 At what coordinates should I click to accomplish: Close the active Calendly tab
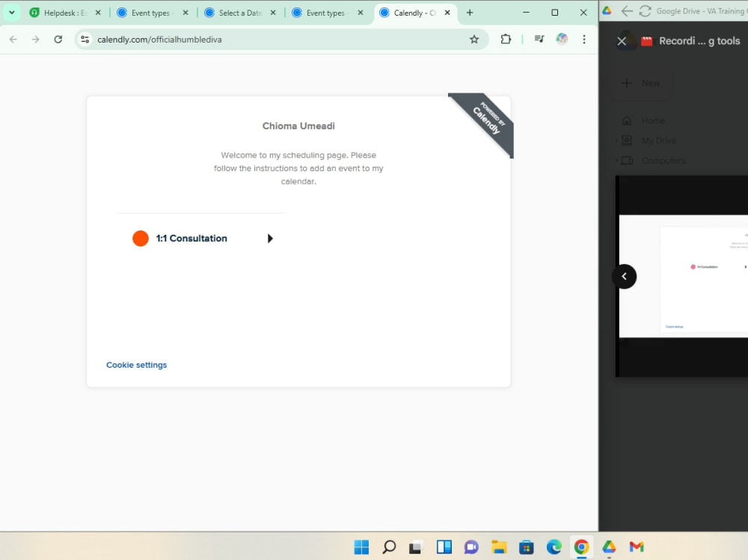tap(447, 13)
